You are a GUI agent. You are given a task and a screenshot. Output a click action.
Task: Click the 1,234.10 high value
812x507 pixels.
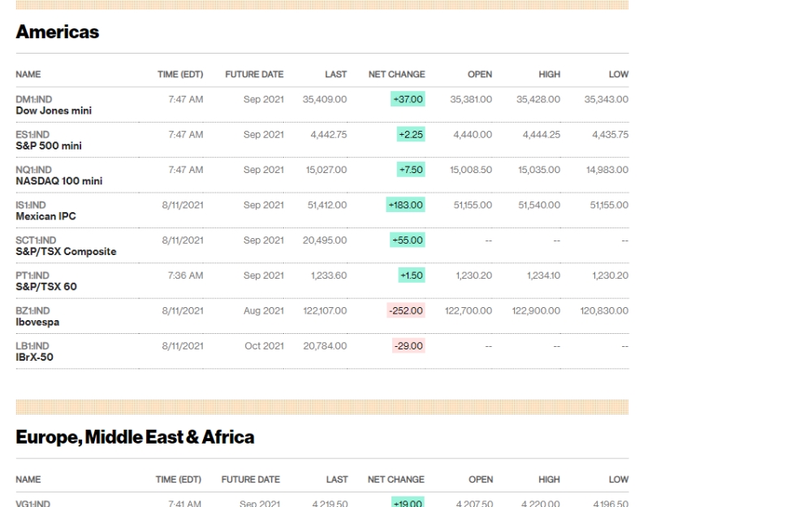[544, 275]
